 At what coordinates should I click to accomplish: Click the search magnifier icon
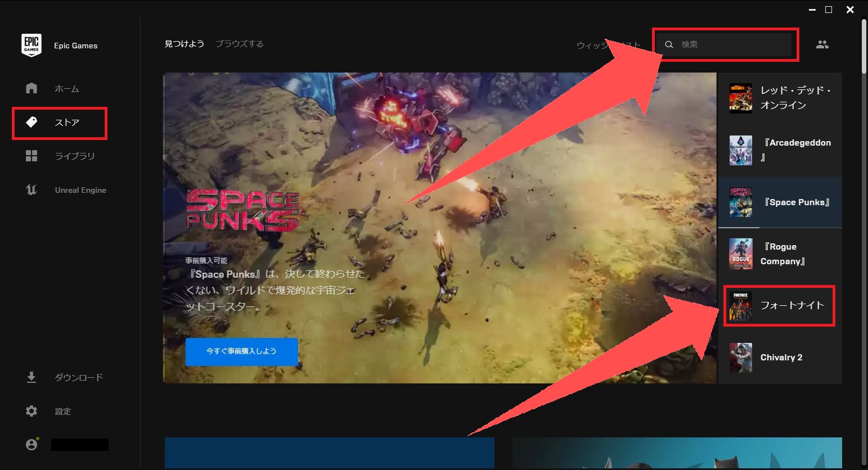coord(669,44)
